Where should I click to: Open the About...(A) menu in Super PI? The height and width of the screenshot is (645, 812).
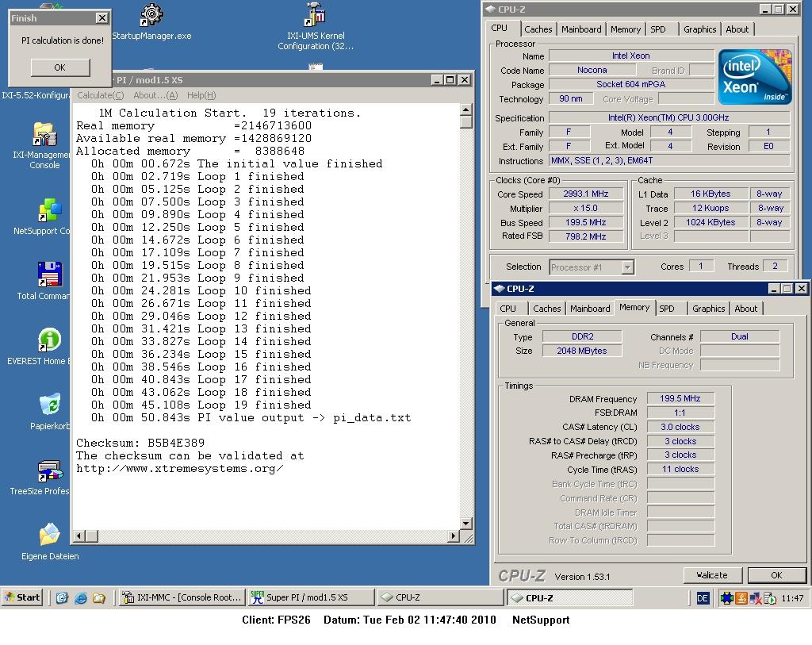155,95
